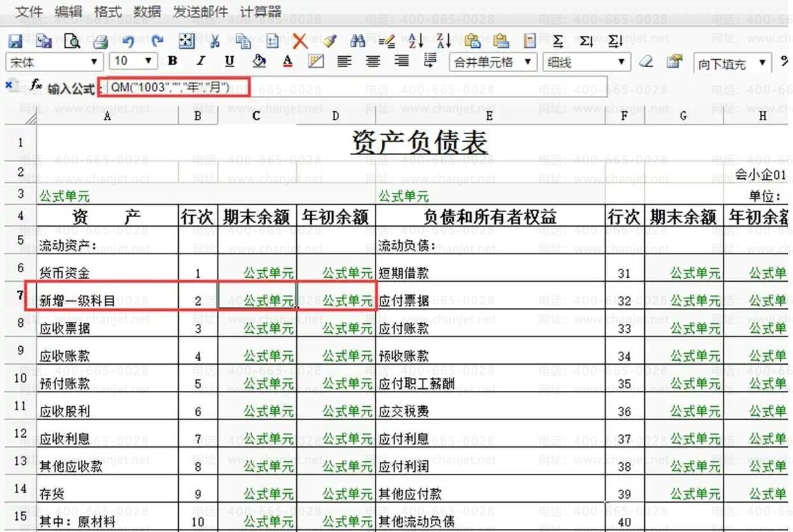793x532 pixels.
Task: Open the 向下填充 fill dropdown
Action: [732, 63]
